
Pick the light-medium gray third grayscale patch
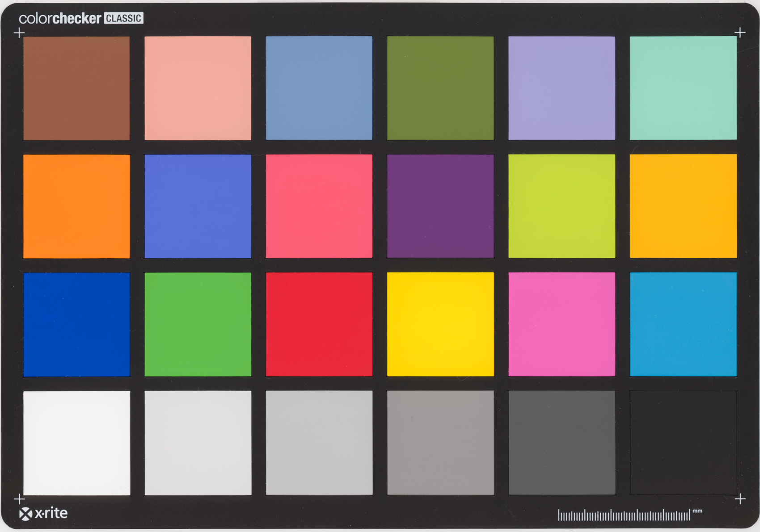click(x=319, y=443)
